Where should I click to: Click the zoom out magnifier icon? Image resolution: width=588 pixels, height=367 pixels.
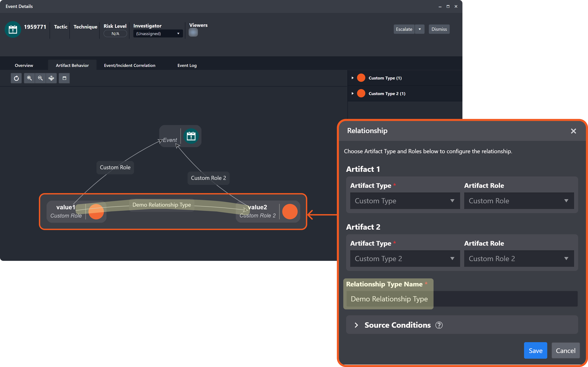point(40,78)
